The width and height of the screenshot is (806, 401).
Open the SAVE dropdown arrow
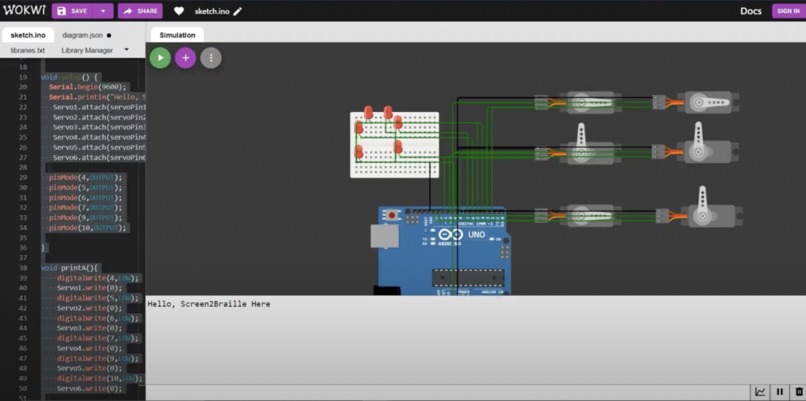pos(104,11)
